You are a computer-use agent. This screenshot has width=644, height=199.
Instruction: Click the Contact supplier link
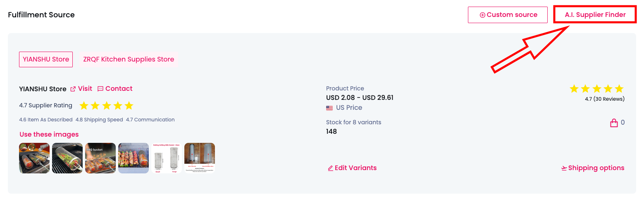tap(119, 89)
